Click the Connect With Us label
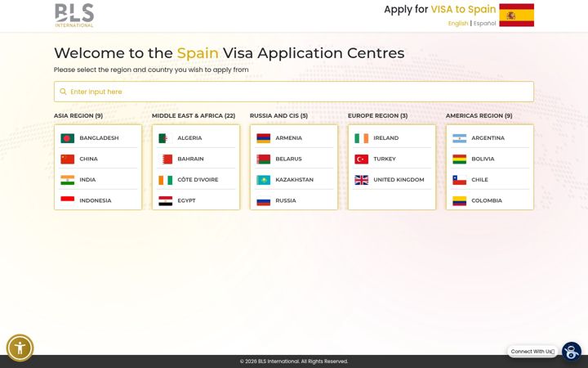 click(532, 352)
